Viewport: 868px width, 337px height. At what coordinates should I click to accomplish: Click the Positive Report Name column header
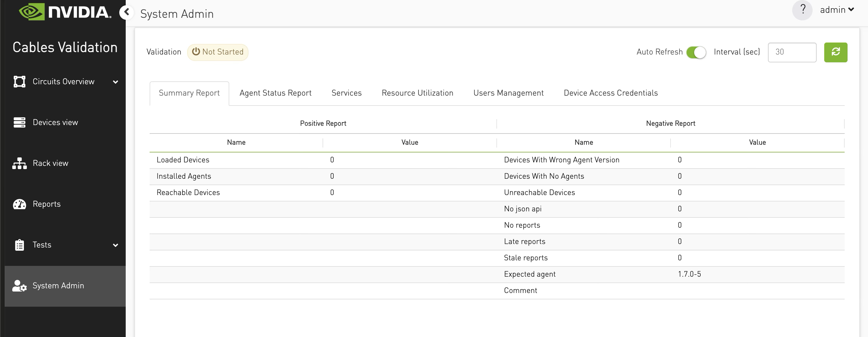pos(236,142)
